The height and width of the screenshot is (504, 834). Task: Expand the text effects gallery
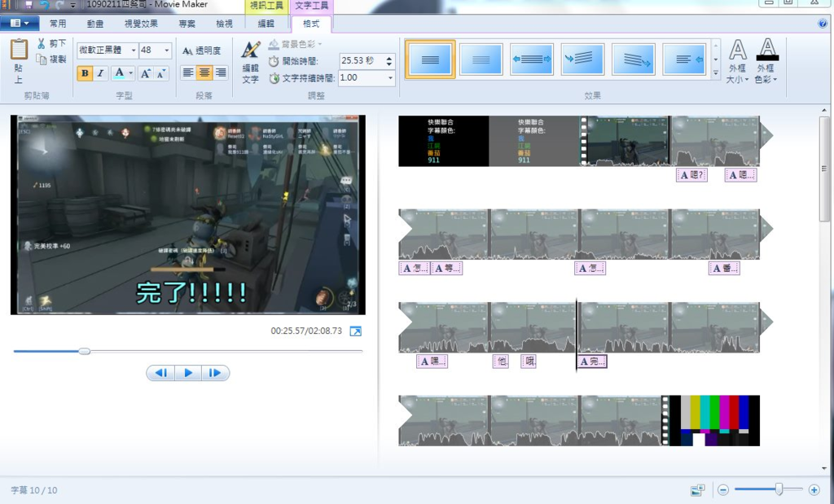click(716, 72)
